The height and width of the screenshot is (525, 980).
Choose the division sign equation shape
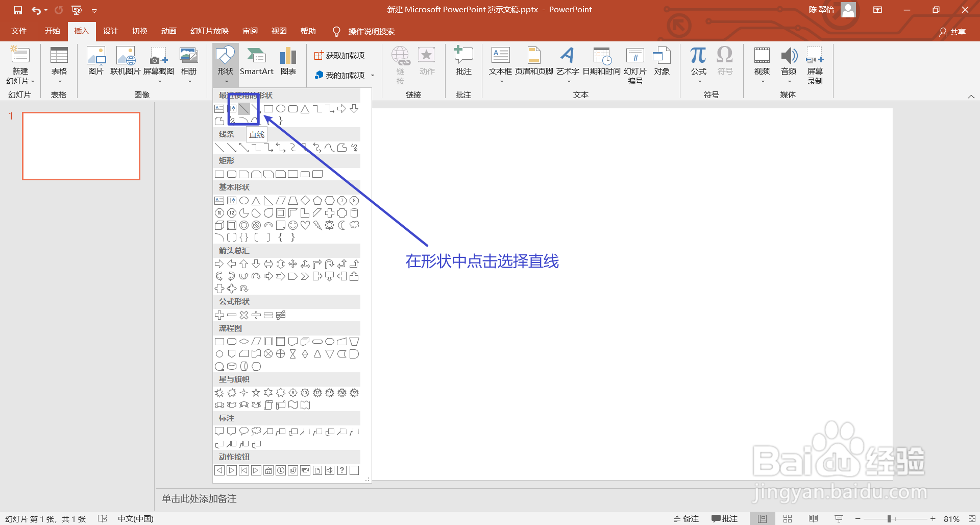(x=256, y=315)
